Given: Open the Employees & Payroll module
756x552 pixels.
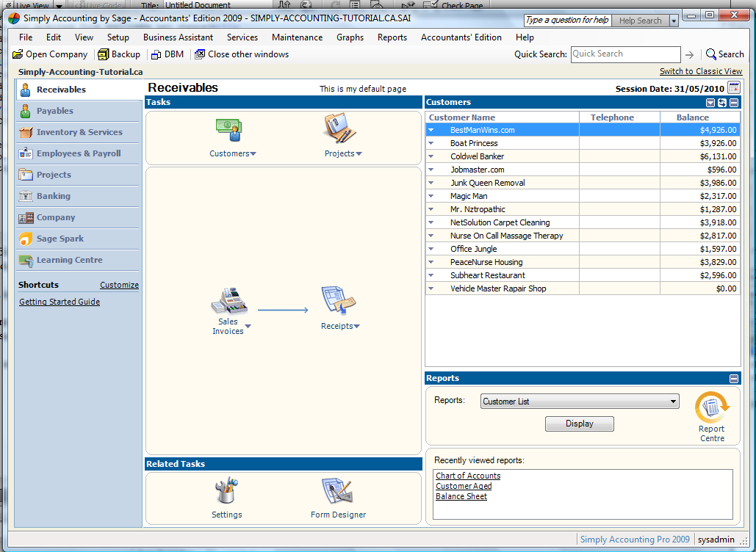Looking at the screenshot, I should point(78,153).
